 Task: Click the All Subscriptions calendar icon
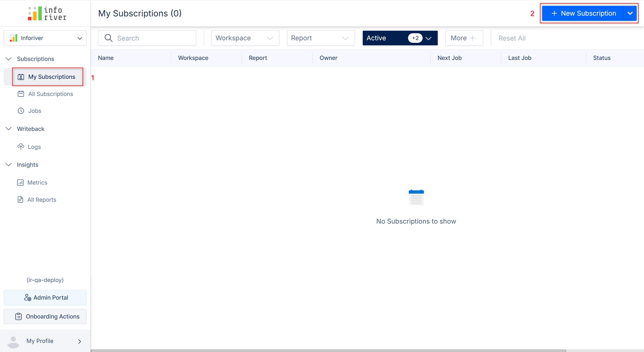click(x=21, y=94)
